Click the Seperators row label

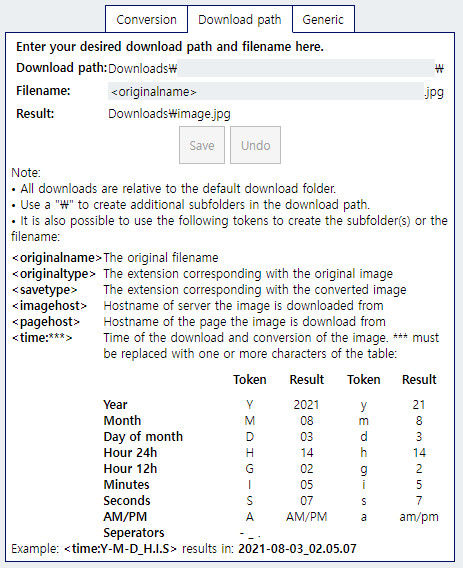[x=134, y=532]
